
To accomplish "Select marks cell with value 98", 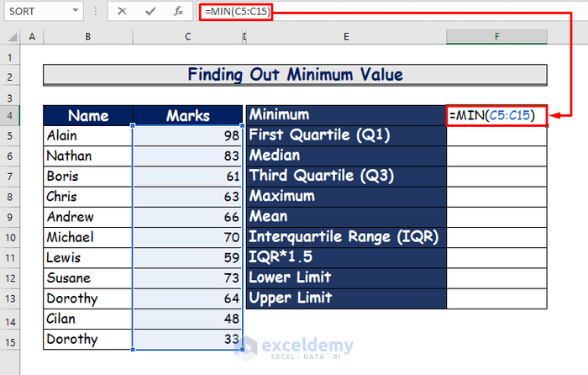I will coord(188,135).
